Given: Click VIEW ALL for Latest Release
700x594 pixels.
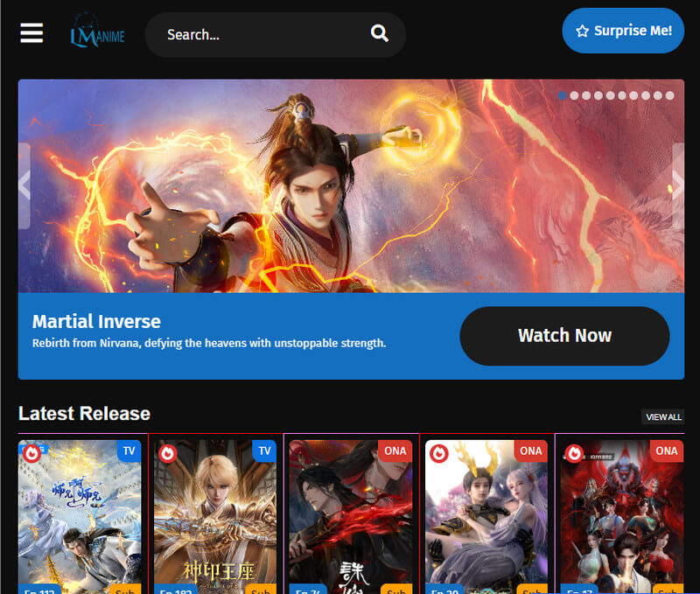Looking at the screenshot, I should click(663, 416).
